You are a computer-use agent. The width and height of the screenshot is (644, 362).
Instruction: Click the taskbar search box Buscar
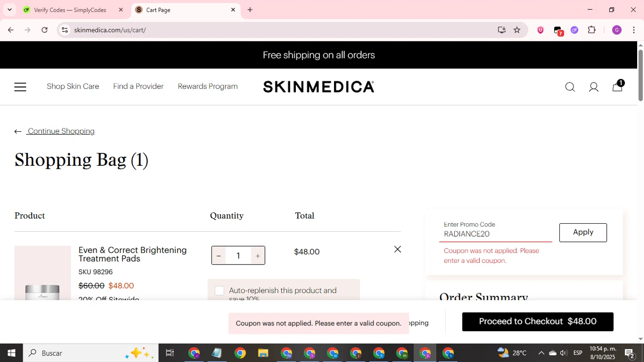click(91, 353)
